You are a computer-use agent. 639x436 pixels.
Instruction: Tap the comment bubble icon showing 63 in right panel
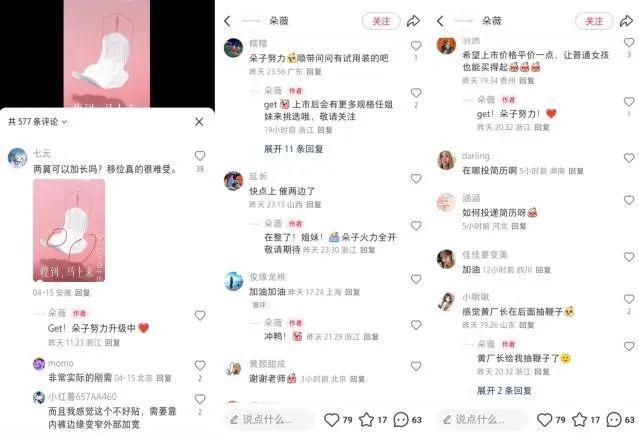point(614,419)
